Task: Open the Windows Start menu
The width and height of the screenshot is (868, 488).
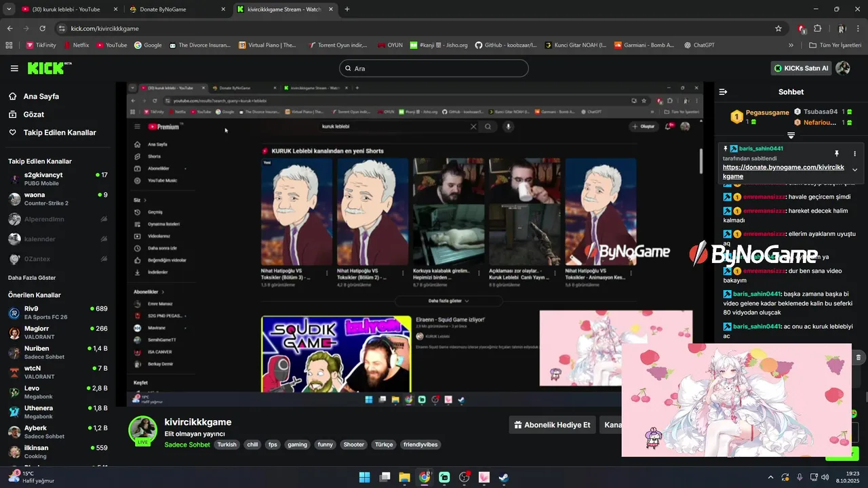Action: [364, 477]
